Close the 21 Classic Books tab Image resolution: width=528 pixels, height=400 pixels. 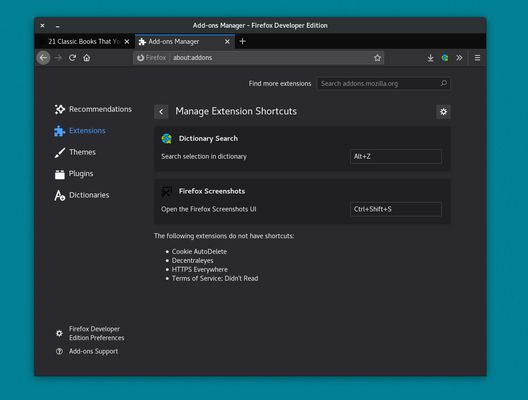[x=127, y=42]
